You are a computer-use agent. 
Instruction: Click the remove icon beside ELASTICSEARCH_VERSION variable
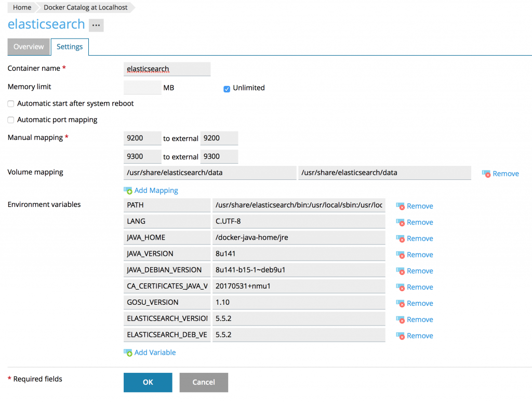[401, 319]
